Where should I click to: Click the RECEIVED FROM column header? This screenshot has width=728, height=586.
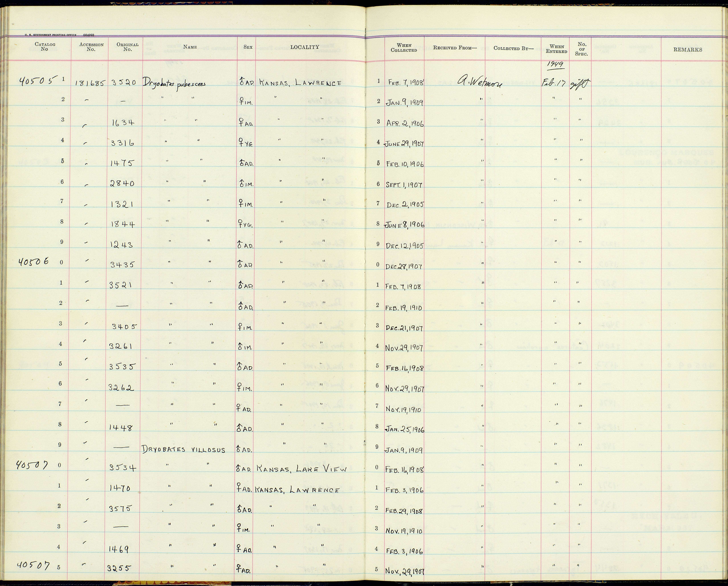(455, 48)
